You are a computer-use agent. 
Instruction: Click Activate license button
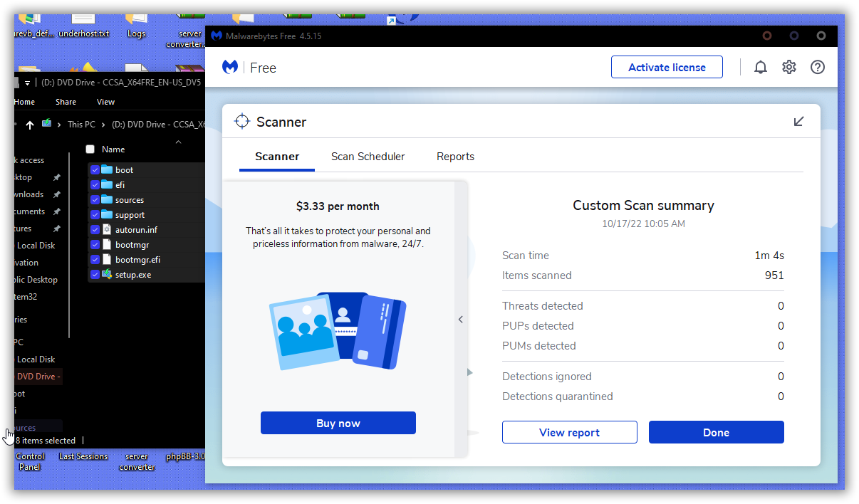[667, 68]
